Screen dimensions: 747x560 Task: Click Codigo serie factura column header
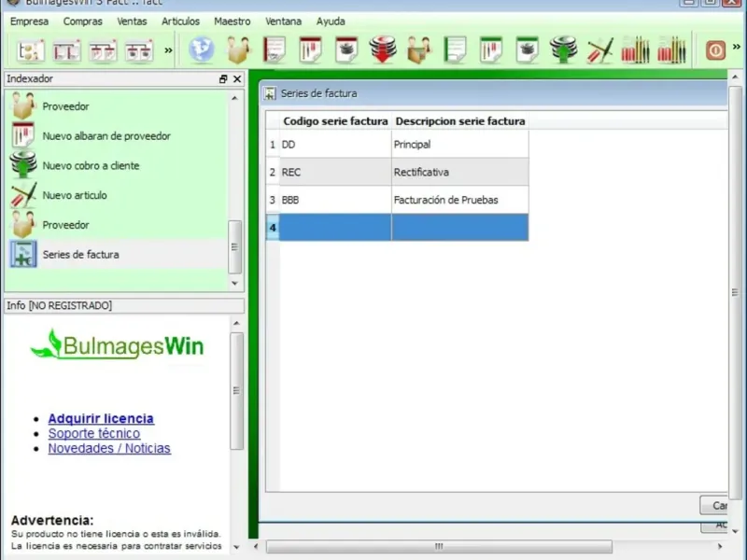(335, 121)
